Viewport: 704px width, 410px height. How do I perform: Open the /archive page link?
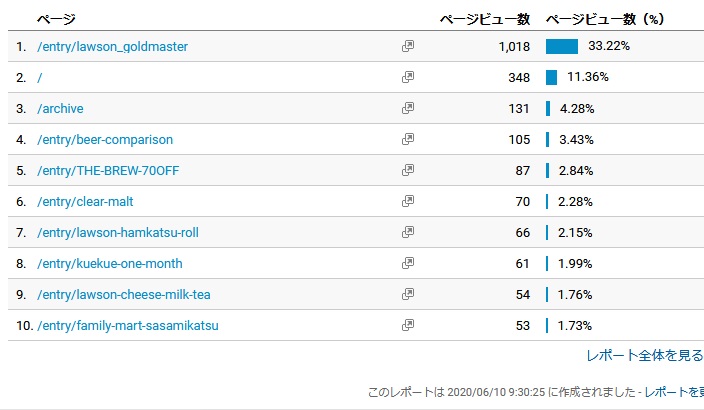pyautogui.click(x=60, y=109)
